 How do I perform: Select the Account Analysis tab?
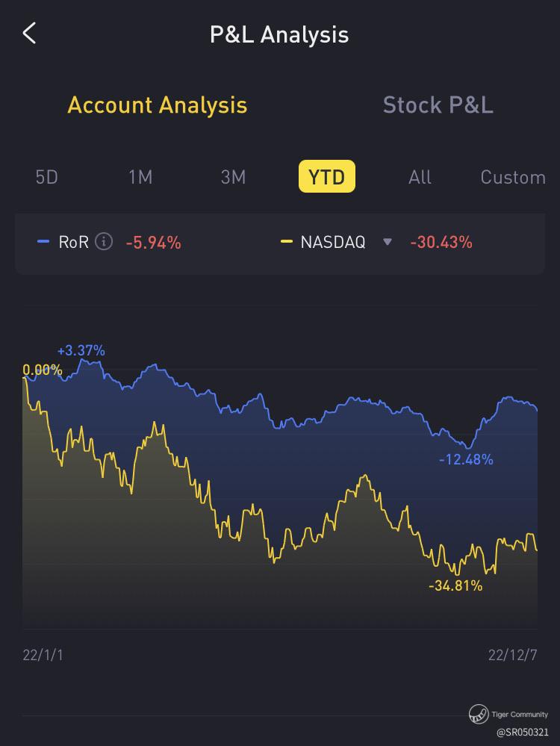tap(157, 105)
